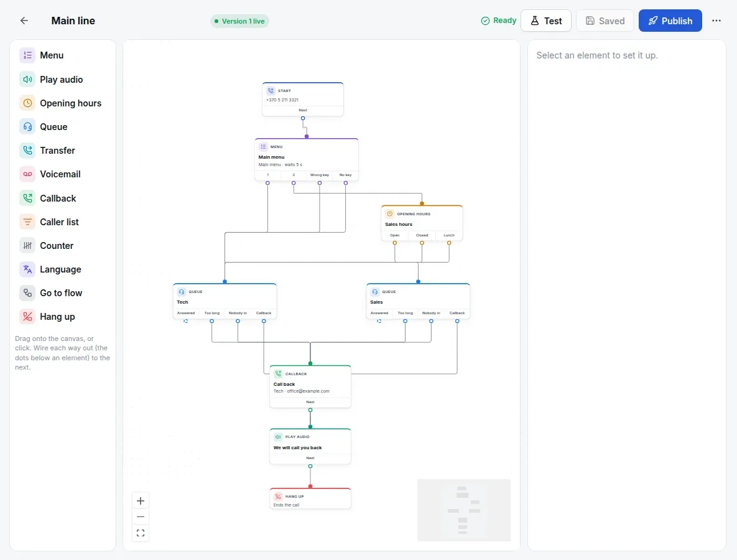
Task: Select the Hang up node on canvas
Action: pos(310,499)
